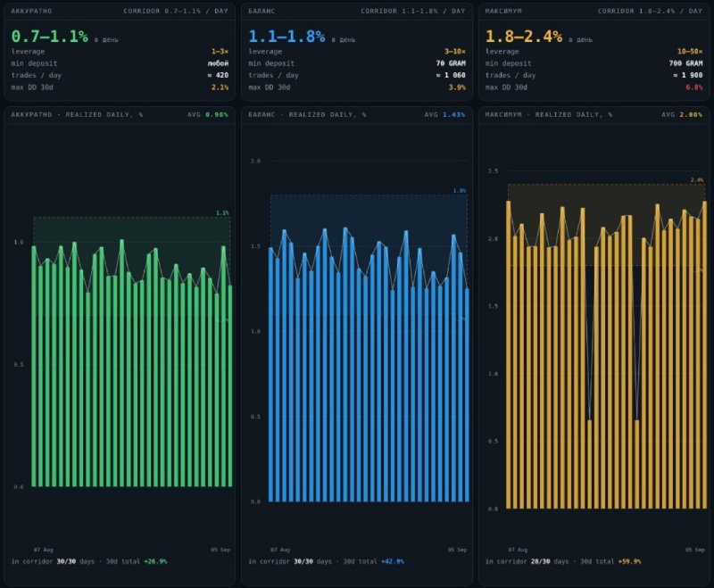Click the trades per day value ≈ 1 060
This screenshot has height=588, width=714.
[452, 75]
